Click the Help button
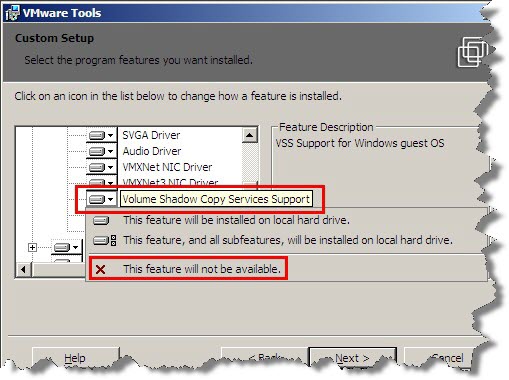The image size is (509, 380). [x=75, y=358]
